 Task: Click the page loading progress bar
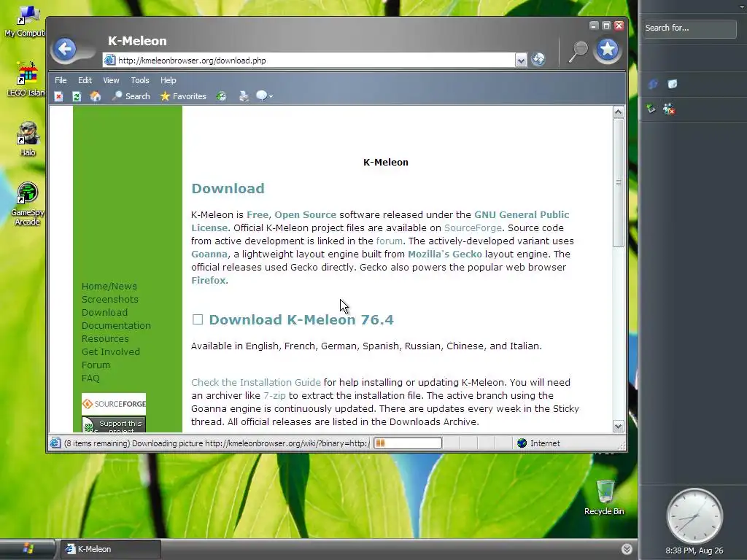[x=408, y=443]
